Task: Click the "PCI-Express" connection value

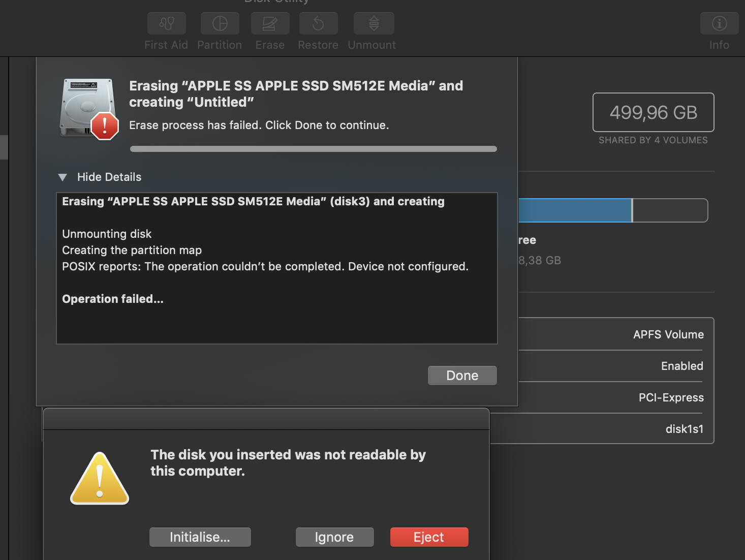Action: 671,397
